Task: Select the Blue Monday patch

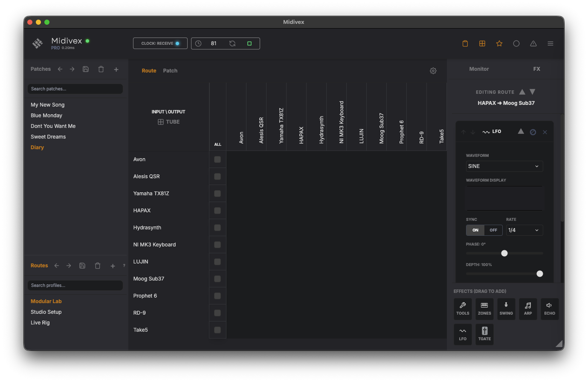Action: click(46, 115)
